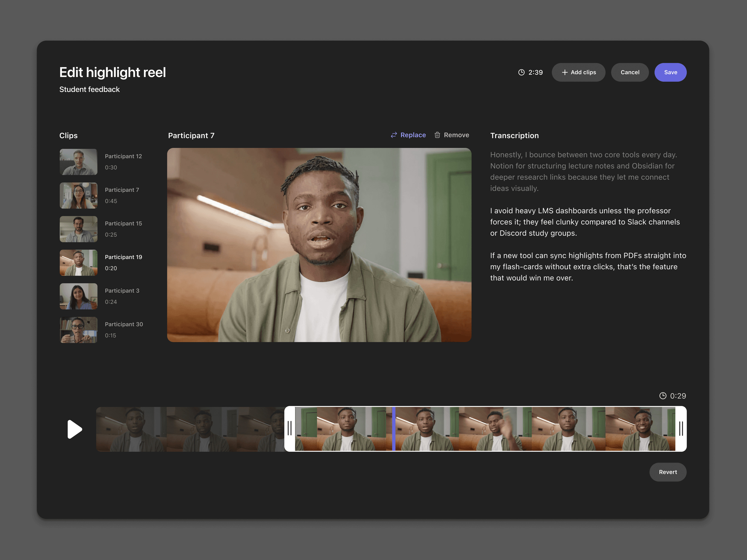
Task: Grab the left trim handle on timeline
Action: [289, 428]
